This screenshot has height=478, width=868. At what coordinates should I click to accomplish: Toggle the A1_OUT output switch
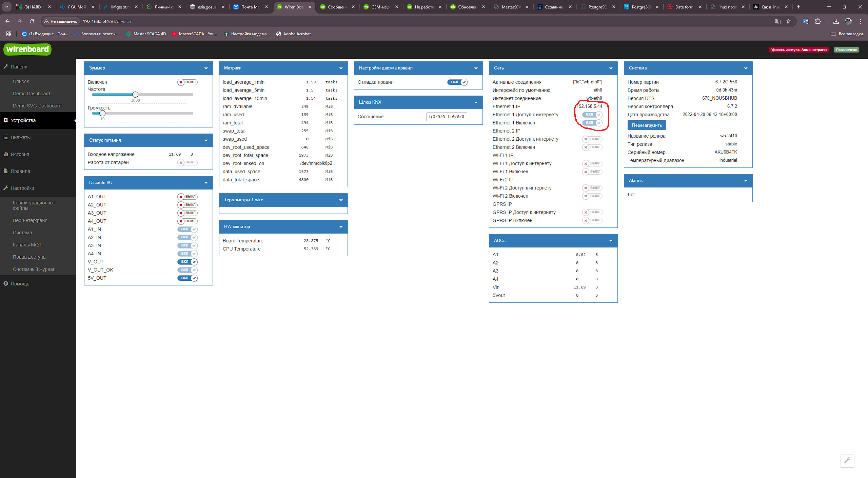point(187,197)
